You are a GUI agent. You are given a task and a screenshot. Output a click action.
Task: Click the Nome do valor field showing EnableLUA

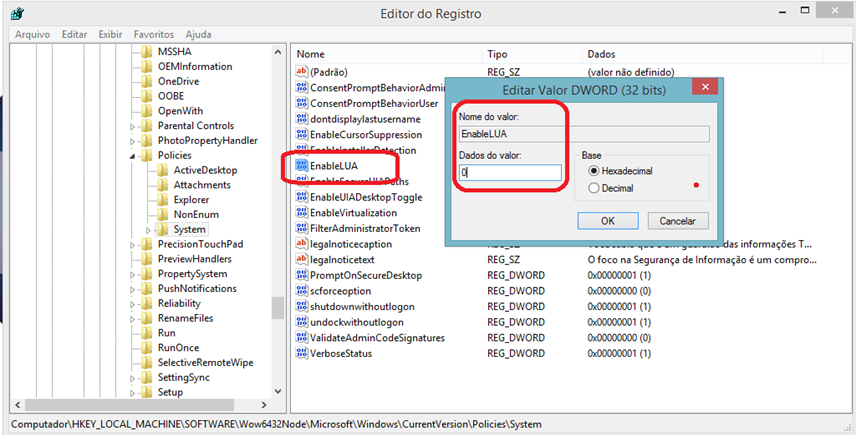tap(584, 134)
